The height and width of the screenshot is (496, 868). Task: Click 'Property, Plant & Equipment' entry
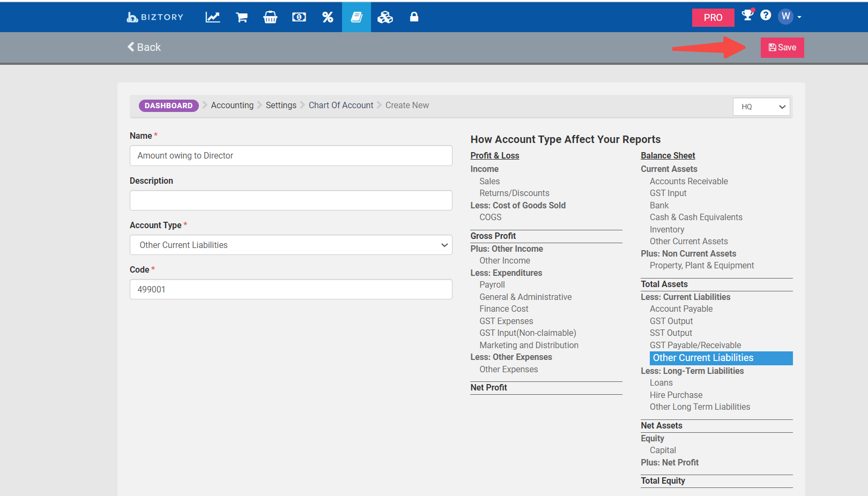(702, 266)
